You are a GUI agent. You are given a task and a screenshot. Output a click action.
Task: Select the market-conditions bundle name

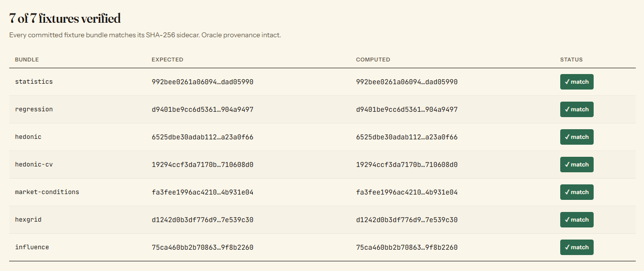(47, 192)
